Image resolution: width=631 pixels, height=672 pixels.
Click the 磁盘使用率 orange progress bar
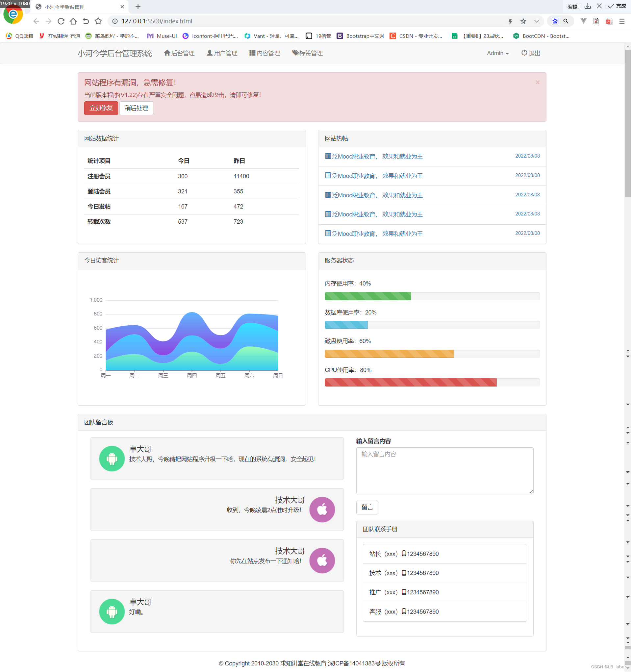coord(389,354)
